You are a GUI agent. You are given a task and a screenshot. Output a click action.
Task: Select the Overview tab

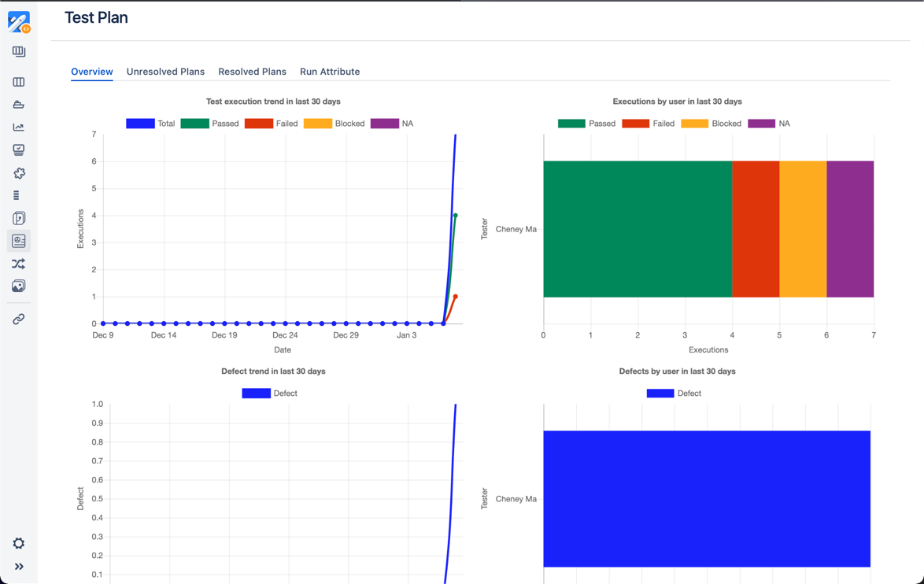point(92,72)
